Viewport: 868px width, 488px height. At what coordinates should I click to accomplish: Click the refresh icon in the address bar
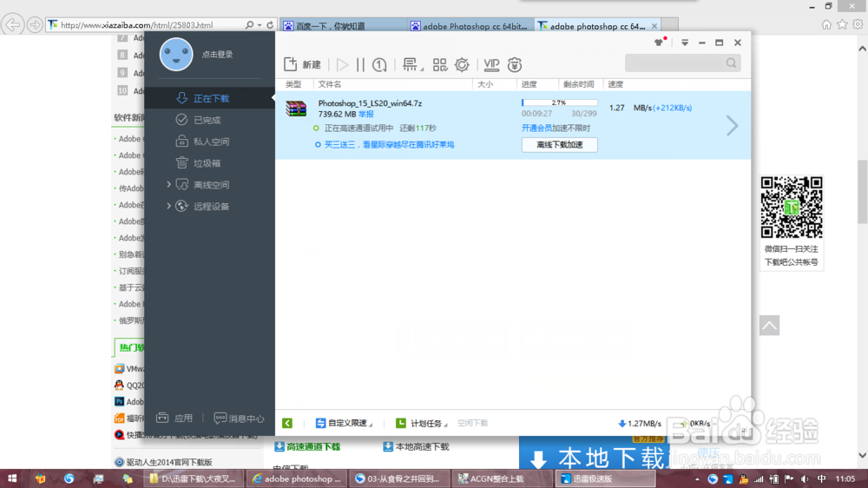270,25
